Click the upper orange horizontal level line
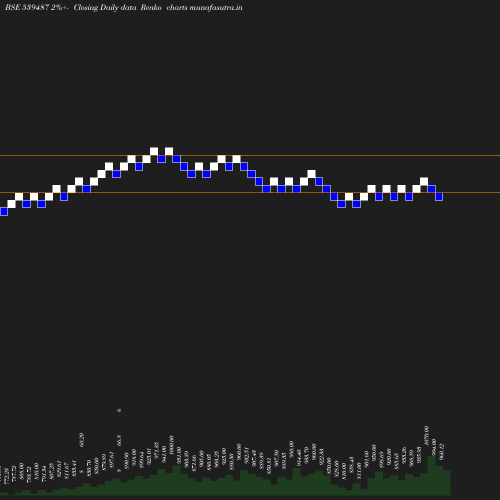 [250, 156]
